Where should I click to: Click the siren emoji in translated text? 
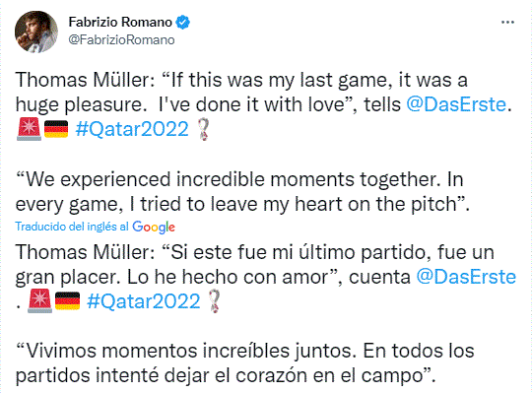[x=39, y=301]
